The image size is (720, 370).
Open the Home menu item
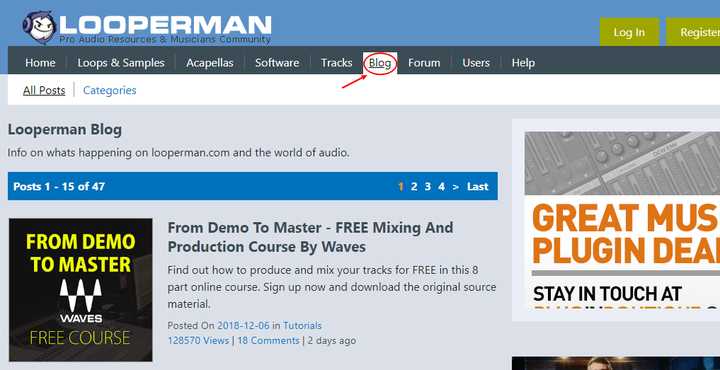point(40,62)
